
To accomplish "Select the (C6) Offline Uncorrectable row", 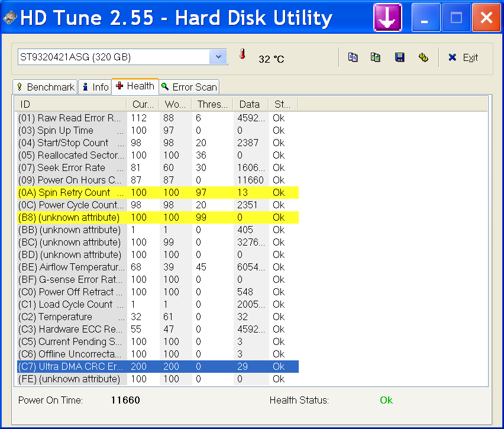I will coord(158,354).
